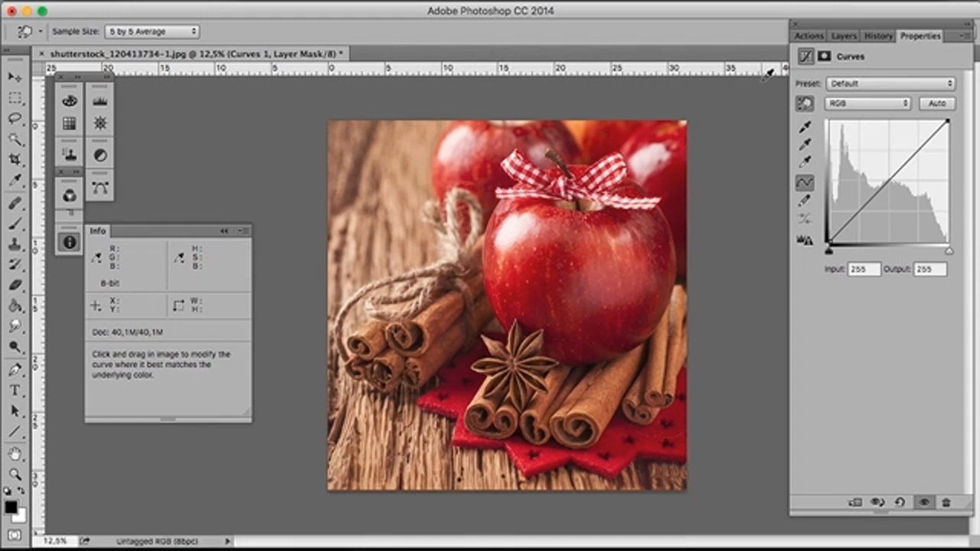Click the curves Input value field

tap(864, 269)
